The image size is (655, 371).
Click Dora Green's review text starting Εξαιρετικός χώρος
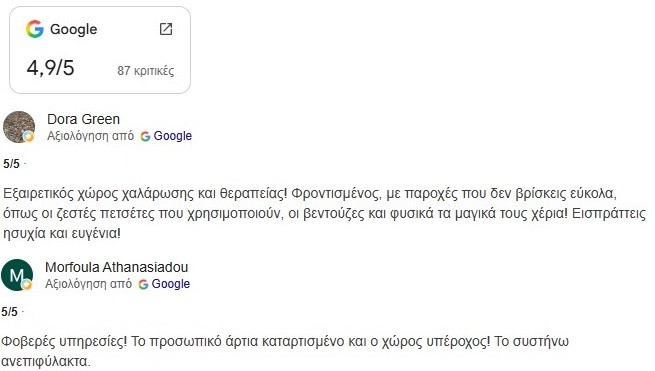(324, 213)
